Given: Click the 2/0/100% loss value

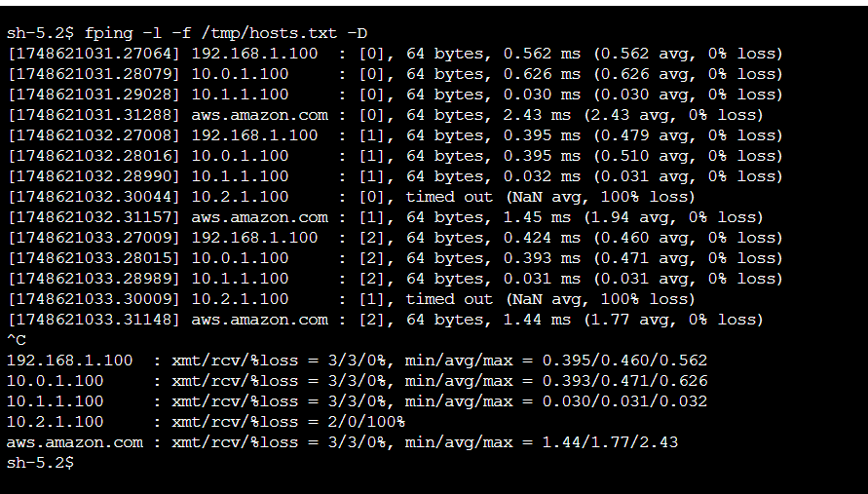Looking at the screenshot, I should tap(366, 422).
